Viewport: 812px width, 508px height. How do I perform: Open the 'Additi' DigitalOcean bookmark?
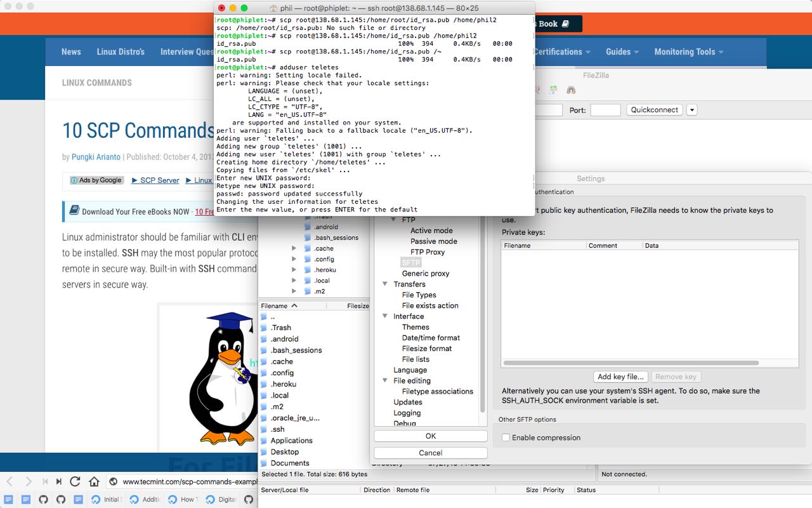tap(145, 500)
